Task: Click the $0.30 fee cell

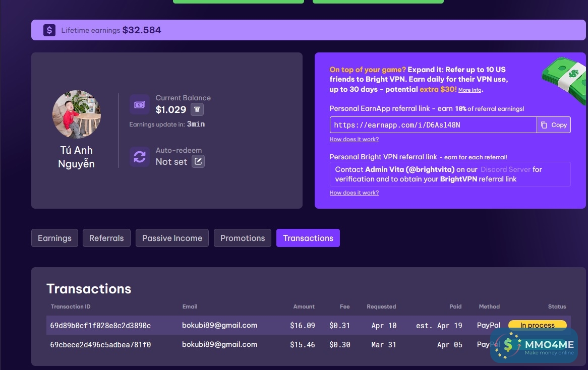Action: pyautogui.click(x=340, y=344)
